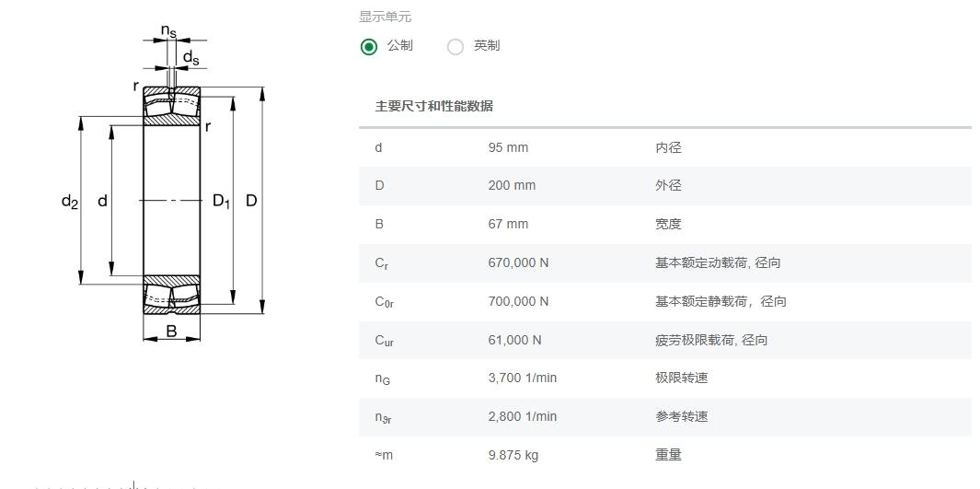Click the weight value 9.875 kg
The image size is (980, 489).
pos(513,455)
